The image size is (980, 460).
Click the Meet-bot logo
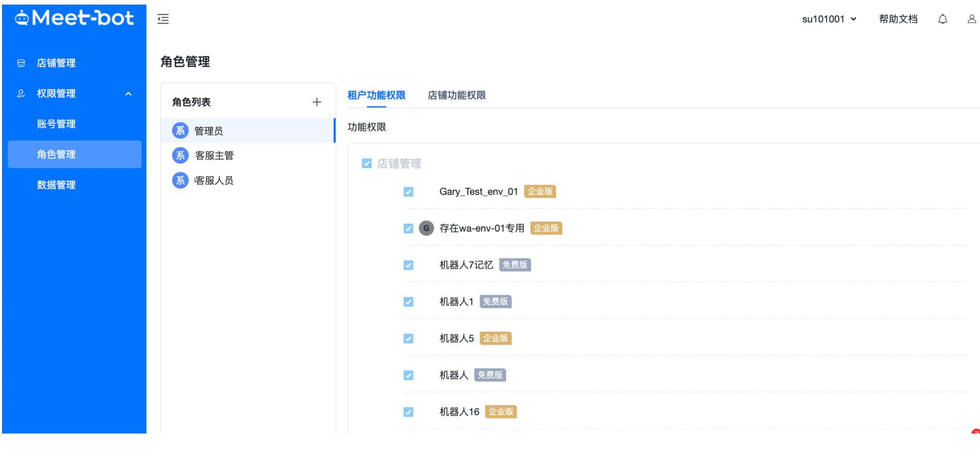(74, 18)
